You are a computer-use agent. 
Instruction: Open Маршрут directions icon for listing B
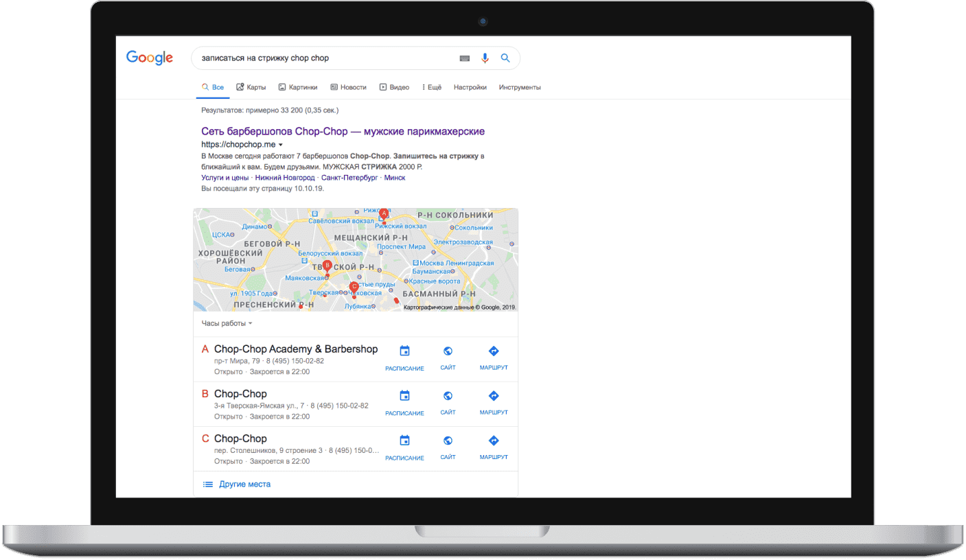(x=494, y=396)
